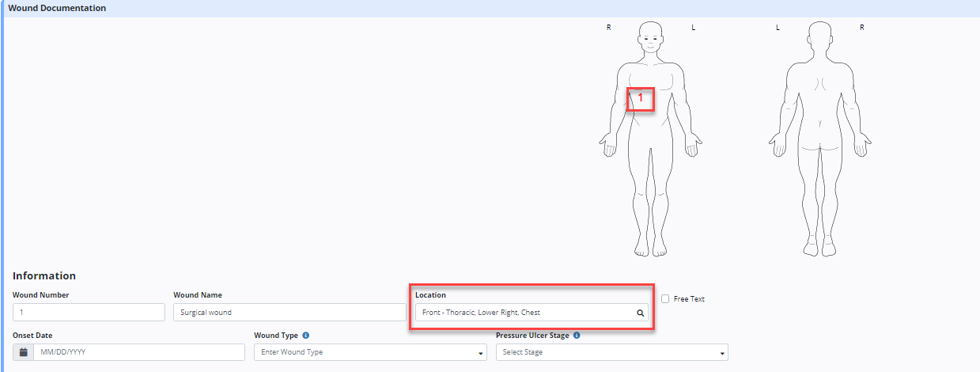This screenshot has height=372, width=980.
Task: Click the Wound Name field containing Surgical wound
Action: [x=289, y=313]
